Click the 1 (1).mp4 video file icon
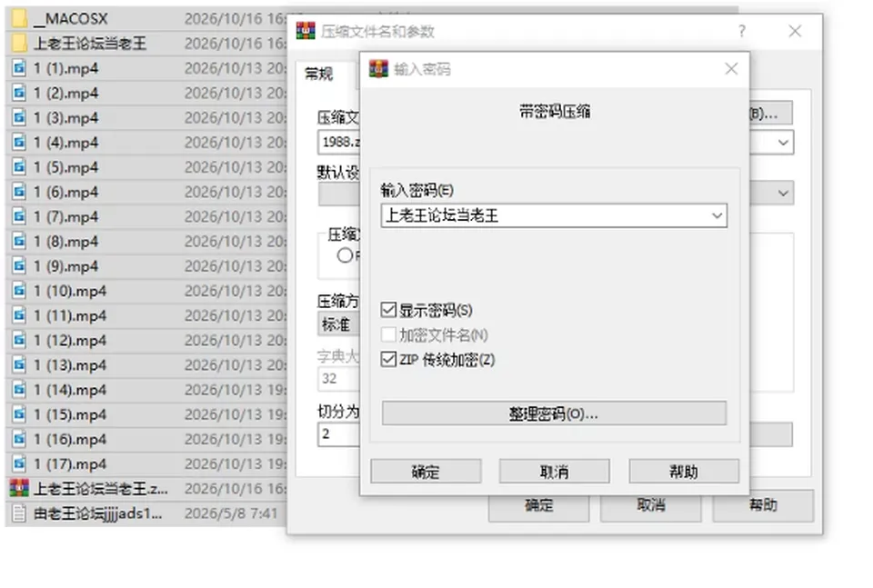Viewport: 873px width, 588px height. 19,68
